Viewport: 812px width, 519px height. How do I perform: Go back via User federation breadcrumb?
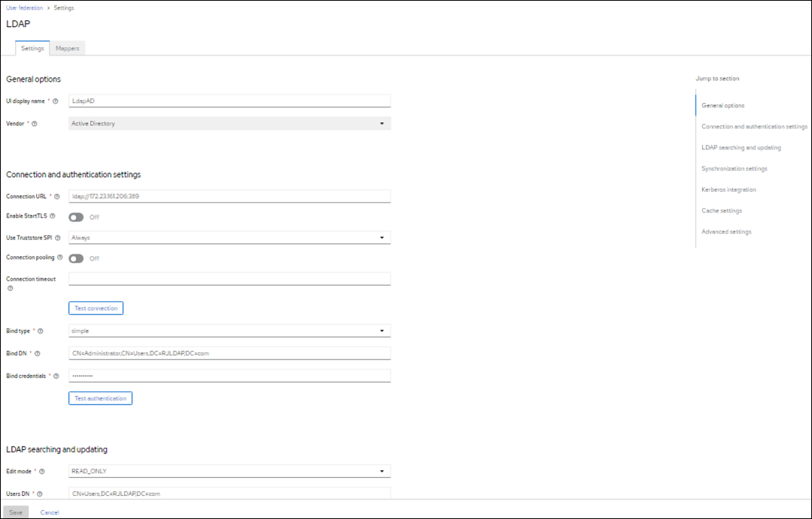point(24,8)
